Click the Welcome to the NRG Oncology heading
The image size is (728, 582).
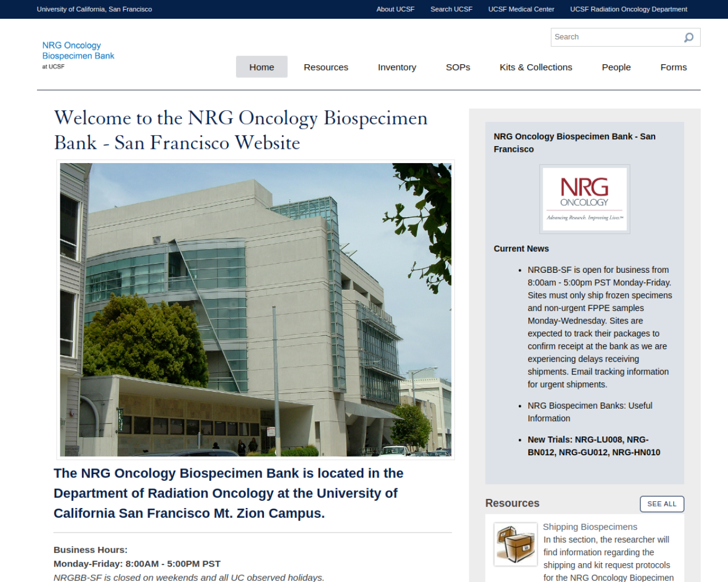point(241,130)
